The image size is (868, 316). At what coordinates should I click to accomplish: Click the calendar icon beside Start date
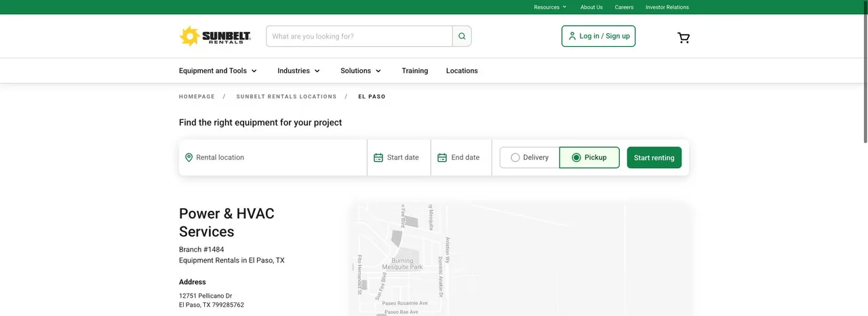pyautogui.click(x=378, y=157)
